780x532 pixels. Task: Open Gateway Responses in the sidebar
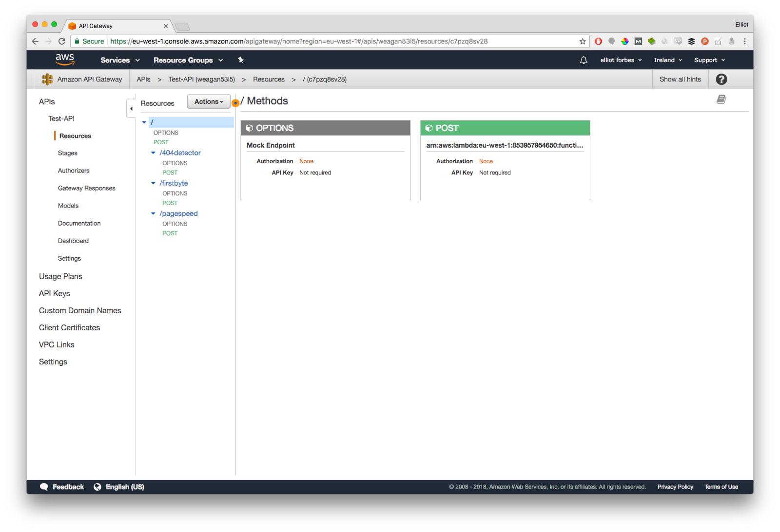(87, 188)
